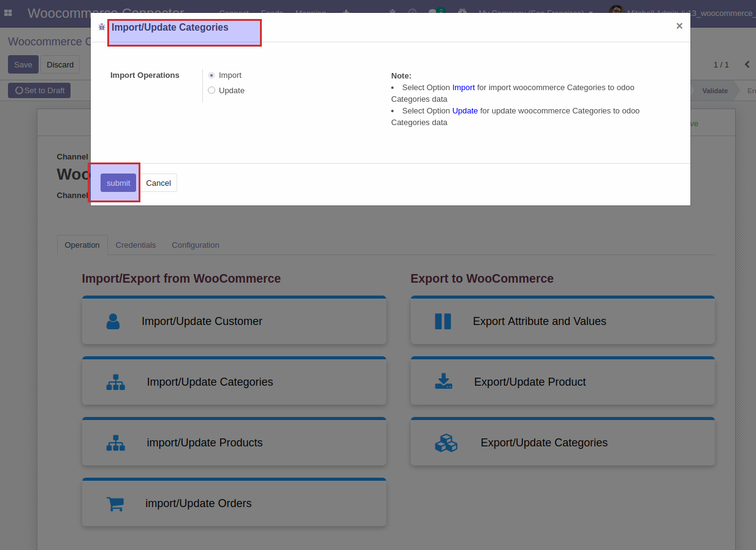Close the Import/Update Categories dialog
This screenshot has height=550, width=756.
(x=679, y=26)
